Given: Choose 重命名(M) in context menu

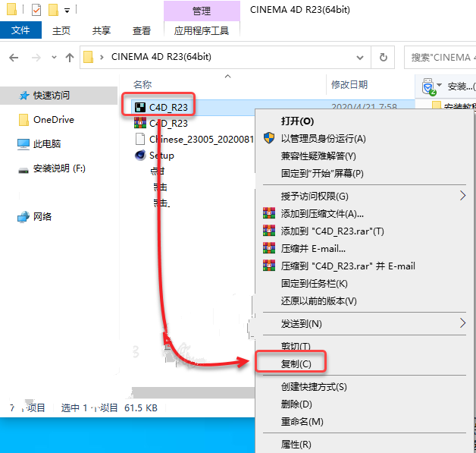Looking at the screenshot, I should 302,422.
